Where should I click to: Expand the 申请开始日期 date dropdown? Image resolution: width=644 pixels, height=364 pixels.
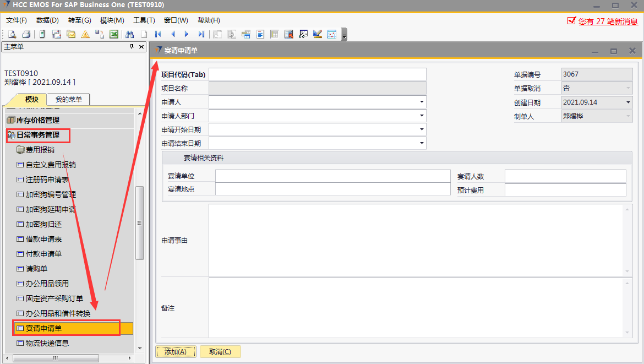coord(422,129)
